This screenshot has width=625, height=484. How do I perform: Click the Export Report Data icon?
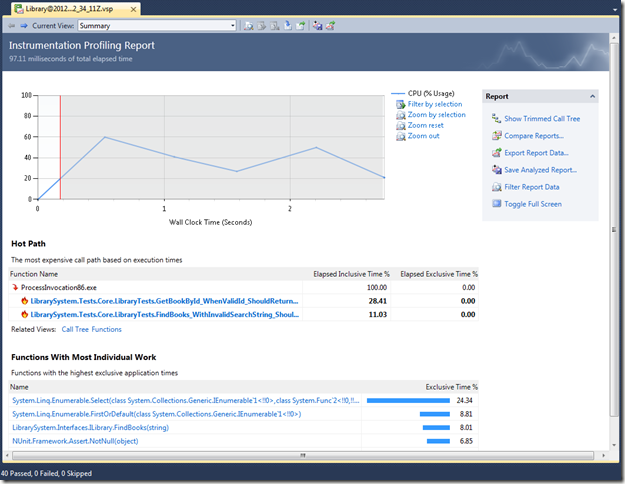click(x=496, y=152)
